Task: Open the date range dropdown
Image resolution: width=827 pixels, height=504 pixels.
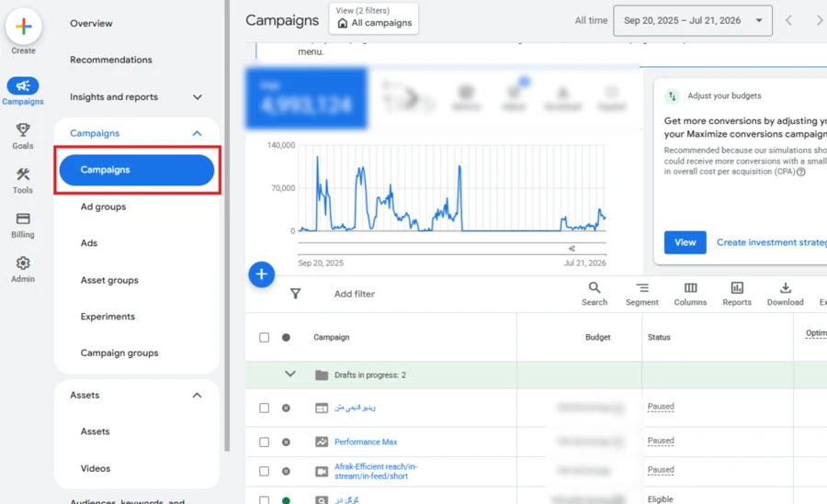Action: click(693, 20)
